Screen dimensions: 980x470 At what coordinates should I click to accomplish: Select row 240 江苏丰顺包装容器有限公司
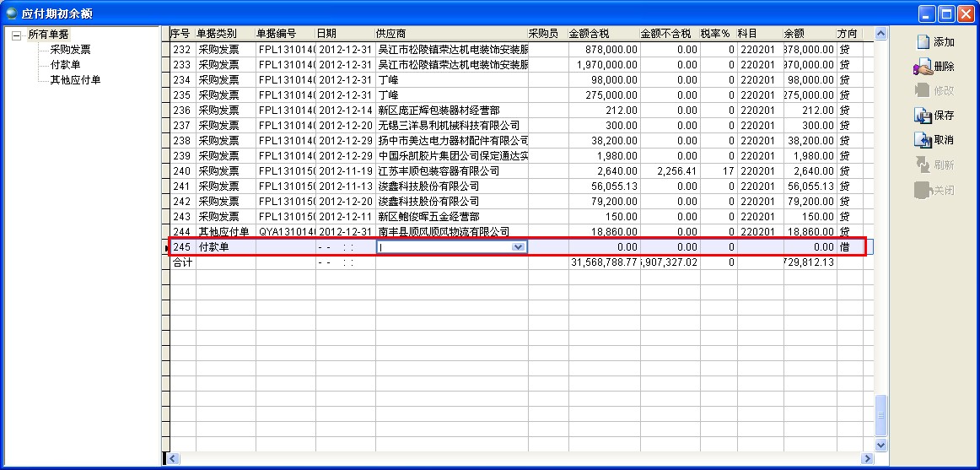click(x=439, y=171)
